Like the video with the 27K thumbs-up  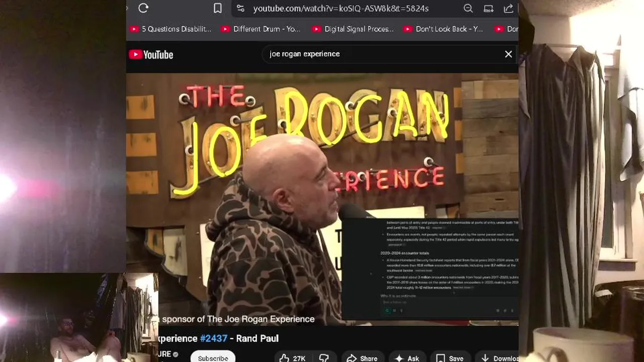click(292, 358)
